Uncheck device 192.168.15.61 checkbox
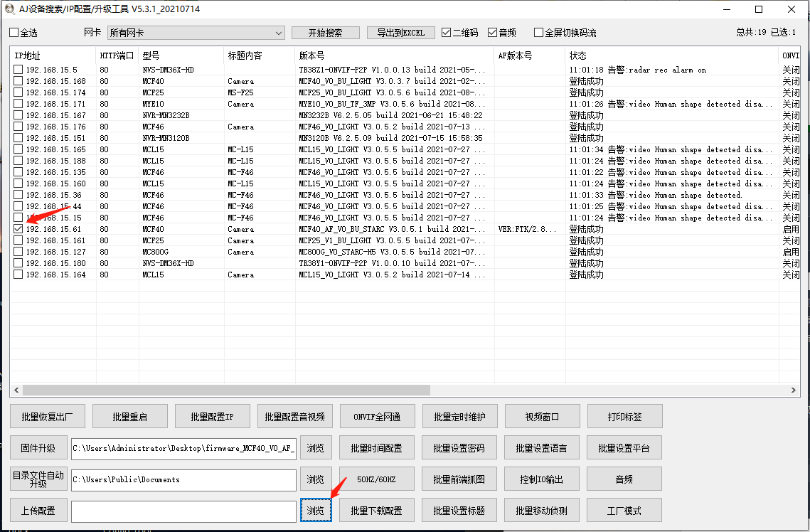 point(18,229)
